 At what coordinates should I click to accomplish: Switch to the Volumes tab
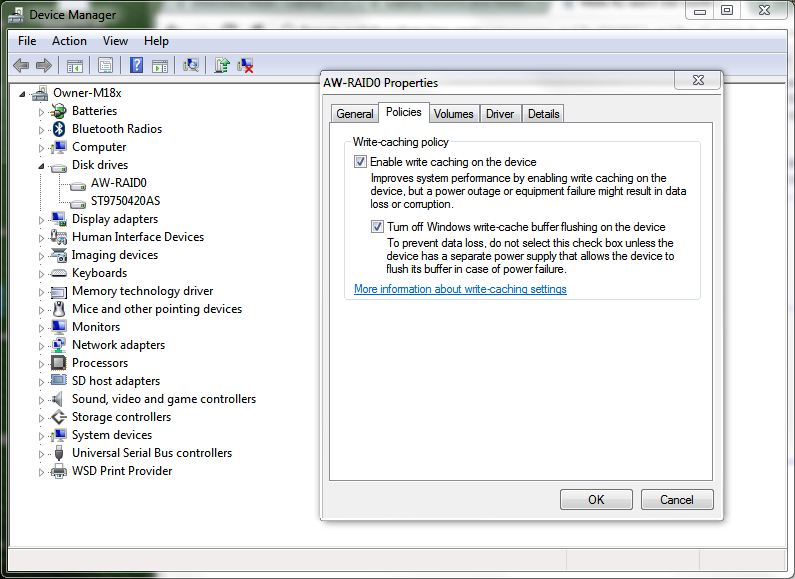[453, 114]
